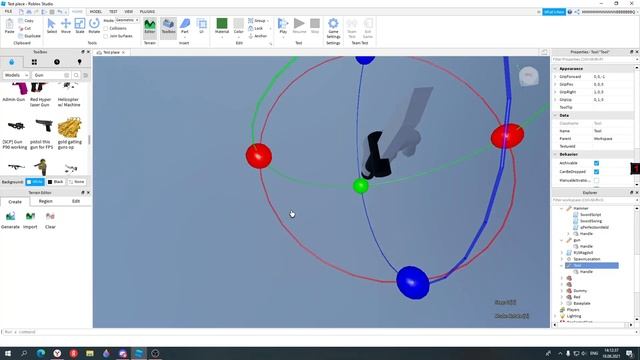Click the Paste clipboard icon
Image resolution: width=640 pixels, height=360 pixels.
click(9, 26)
